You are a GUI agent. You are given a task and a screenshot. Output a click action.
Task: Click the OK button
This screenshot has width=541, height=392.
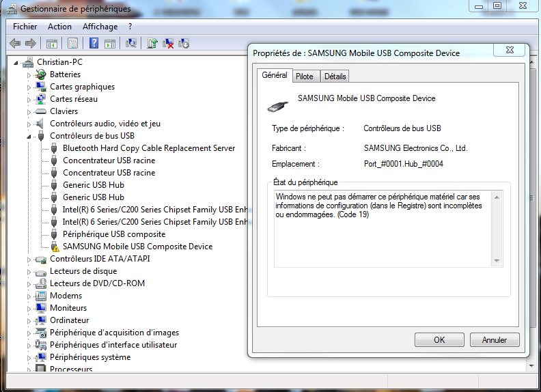point(439,339)
